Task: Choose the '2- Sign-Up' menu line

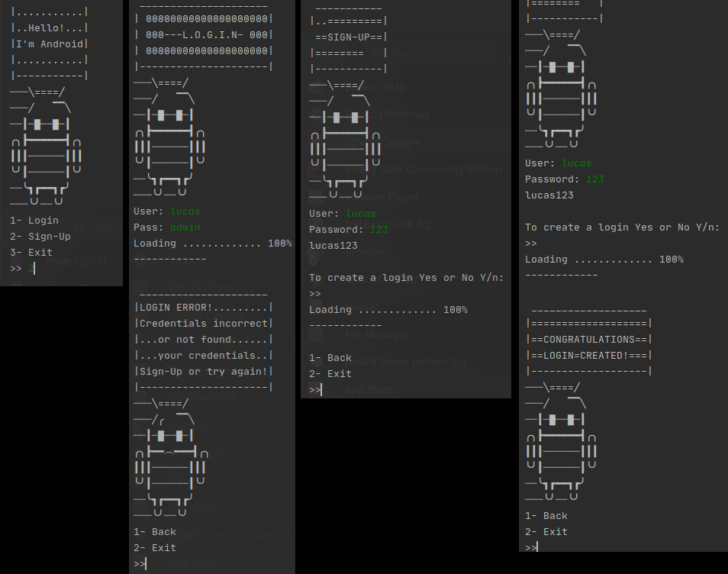Action: (x=40, y=237)
